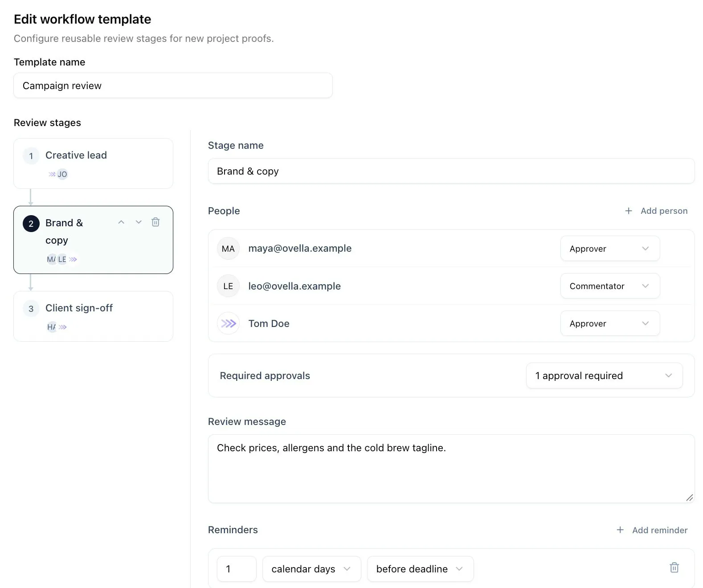Click the Review stages heading

[47, 122]
